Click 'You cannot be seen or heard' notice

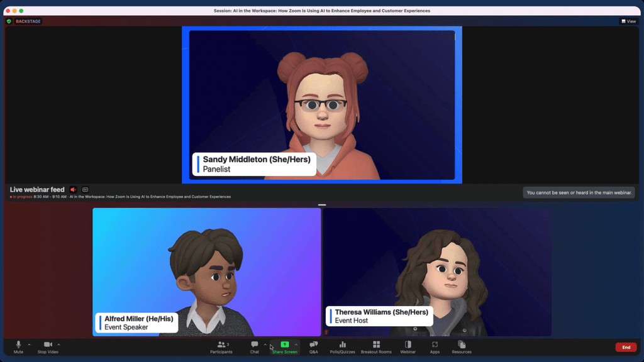click(579, 192)
